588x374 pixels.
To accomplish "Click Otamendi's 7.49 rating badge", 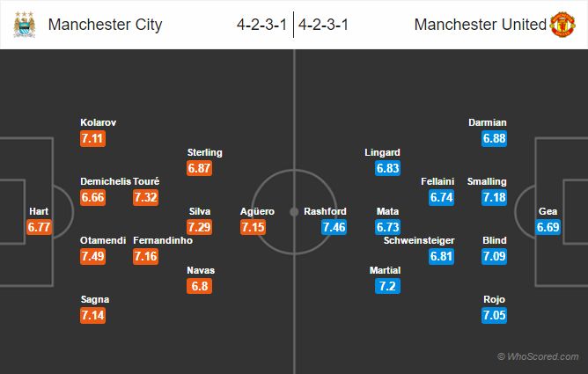I will click(x=92, y=257).
